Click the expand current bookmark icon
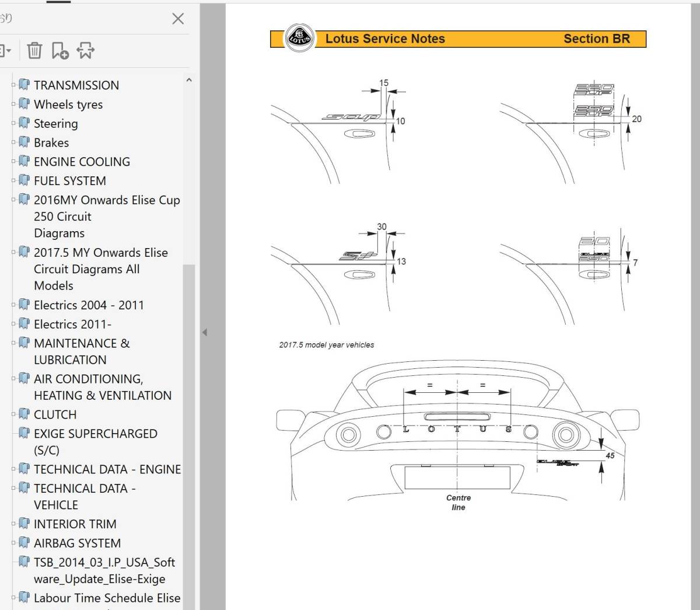This screenshot has width=700, height=610. pos(85,51)
